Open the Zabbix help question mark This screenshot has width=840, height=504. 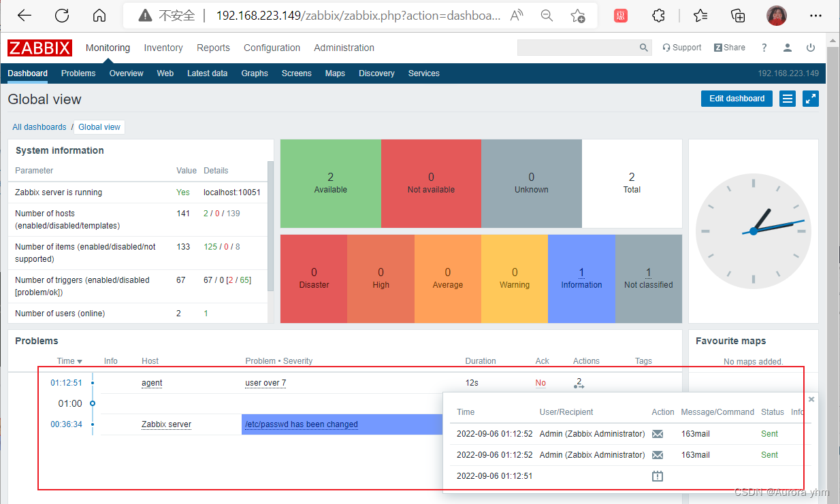[x=764, y=48]
